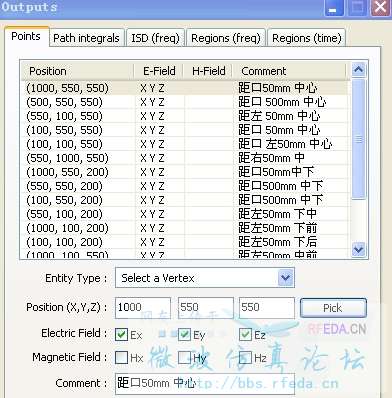Screen dimensions: 392x398
Task: Select row (100, 100, 200)
Action: [x=185, y=242]
